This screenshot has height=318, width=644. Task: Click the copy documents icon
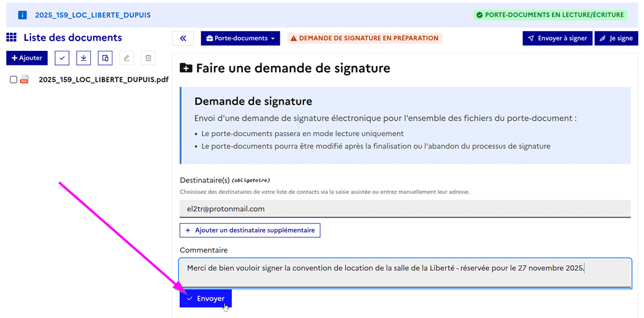105,58
